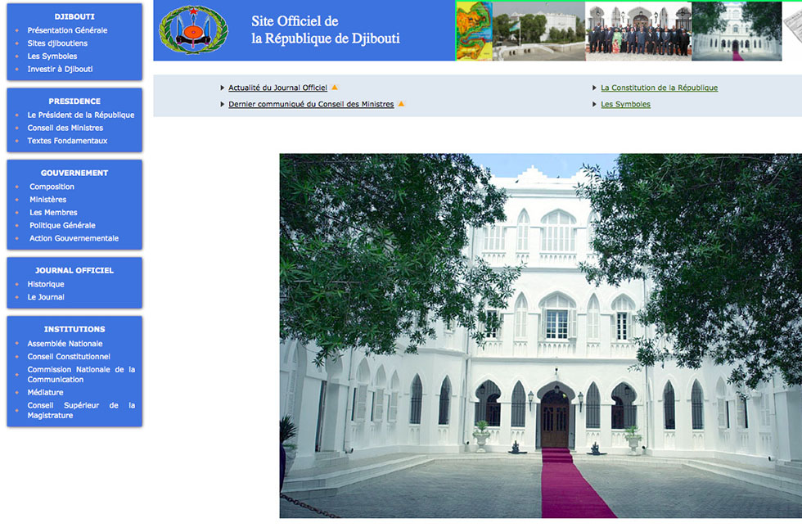Open Présentation Générale page
Screen dimensions: 802x532
tap(67, 30)
